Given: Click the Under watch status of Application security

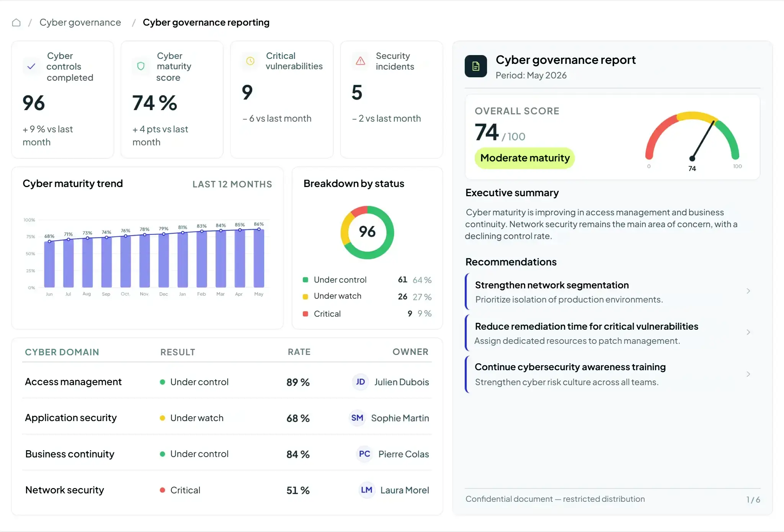Looking at the screenshot, I should click(x=191, y=418).
